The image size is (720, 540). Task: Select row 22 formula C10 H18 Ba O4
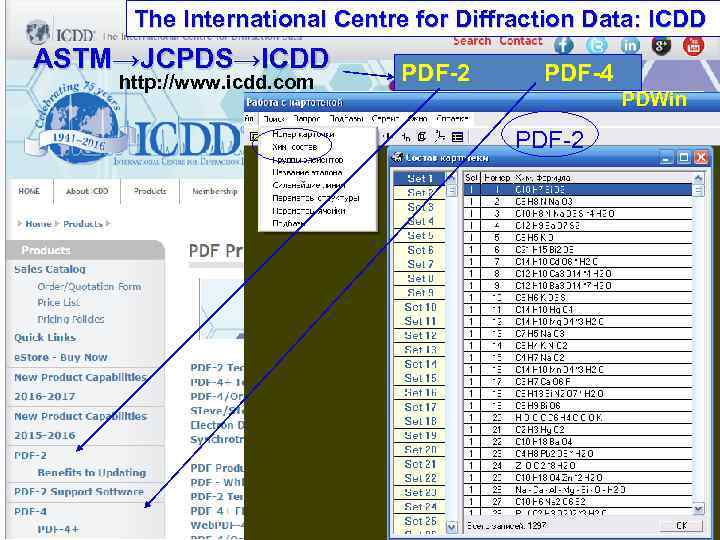coord(578,441)
